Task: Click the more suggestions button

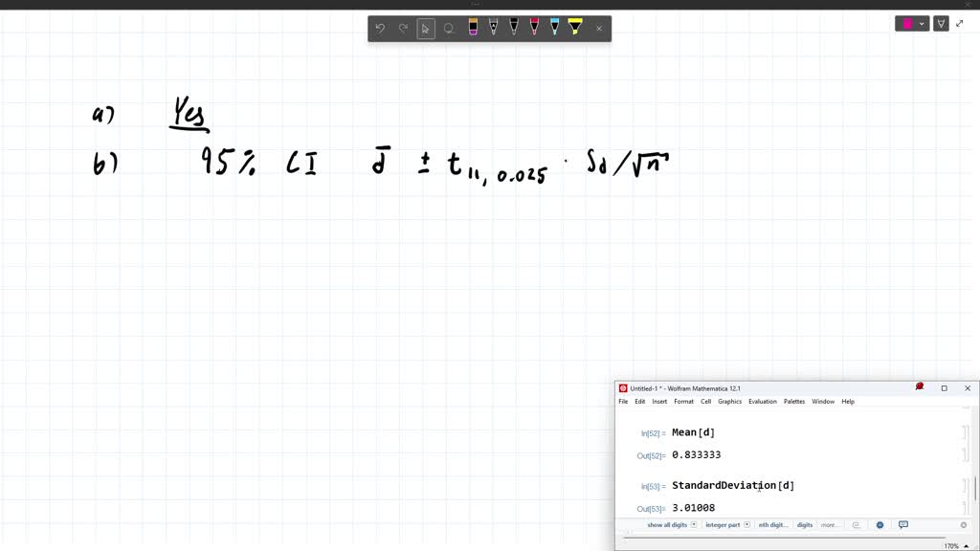Action: [830, 525]
